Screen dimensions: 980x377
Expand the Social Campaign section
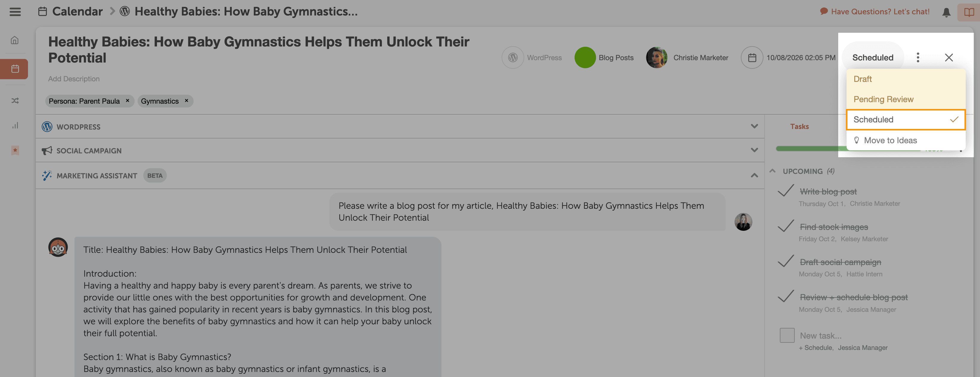[x=754, y=150]
